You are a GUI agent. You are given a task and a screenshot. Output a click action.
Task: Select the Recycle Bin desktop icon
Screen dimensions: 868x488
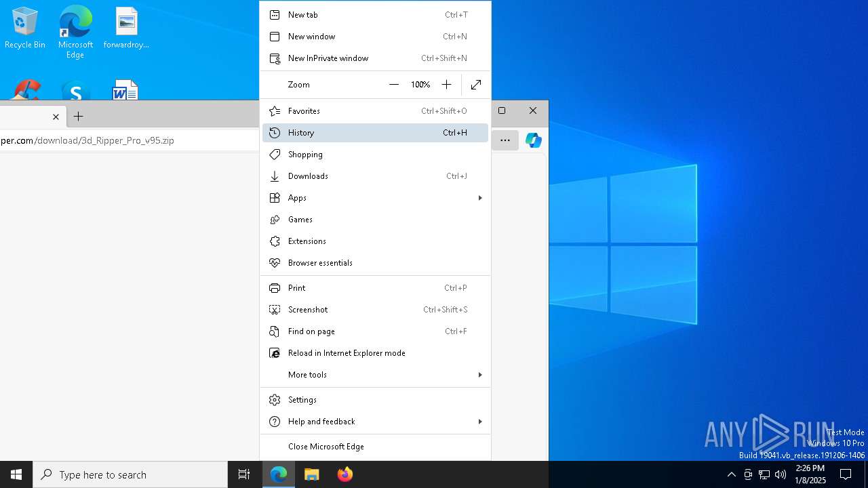pyautogui.click(x=25, y=28)
